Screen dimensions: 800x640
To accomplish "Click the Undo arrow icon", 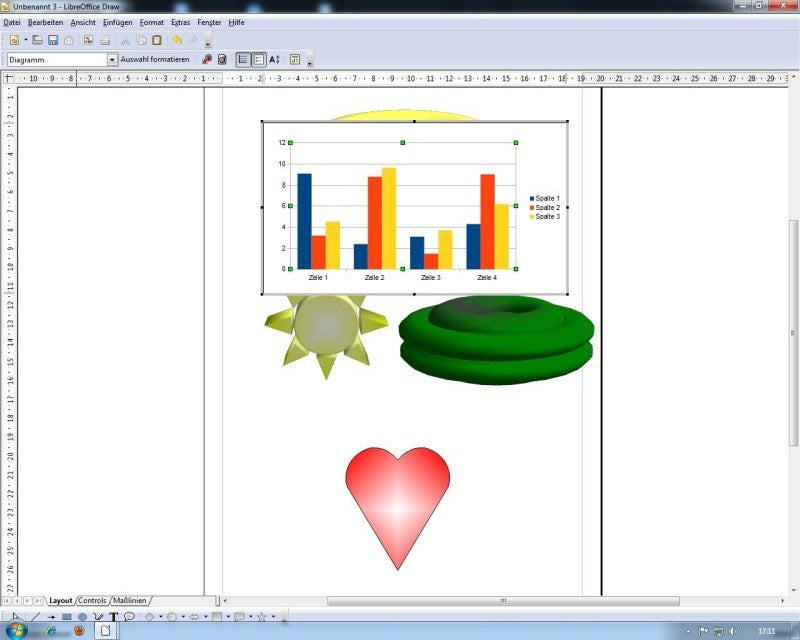I will 177,40.
